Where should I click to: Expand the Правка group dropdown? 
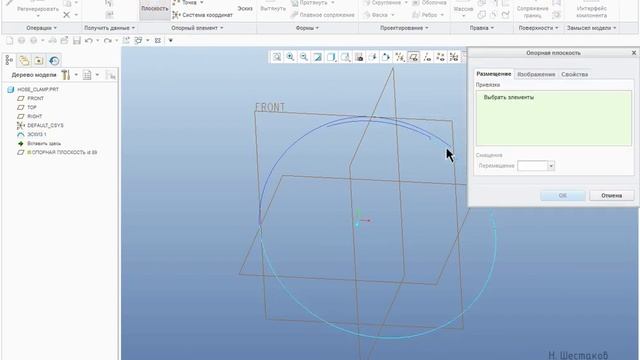coord(482,28)
